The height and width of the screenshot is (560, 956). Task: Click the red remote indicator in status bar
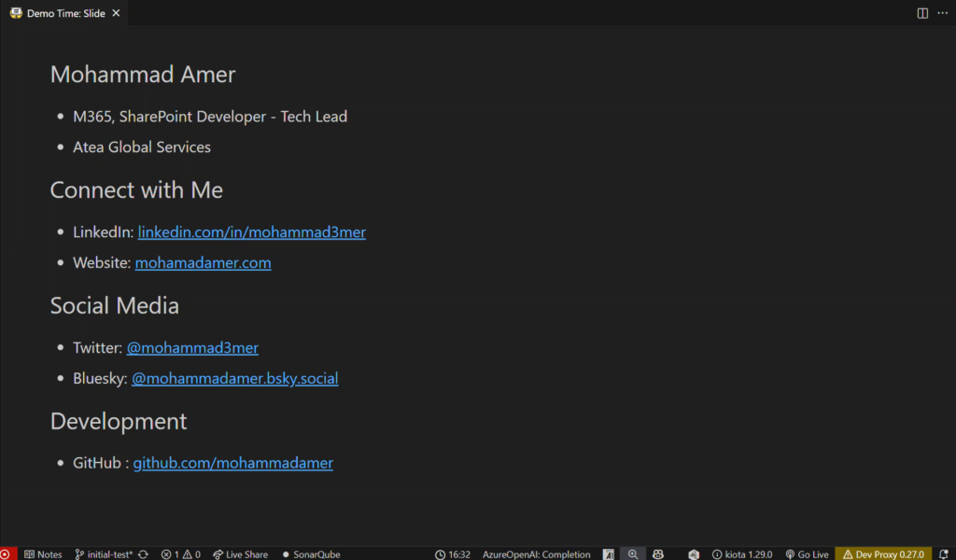click(7, 553)
